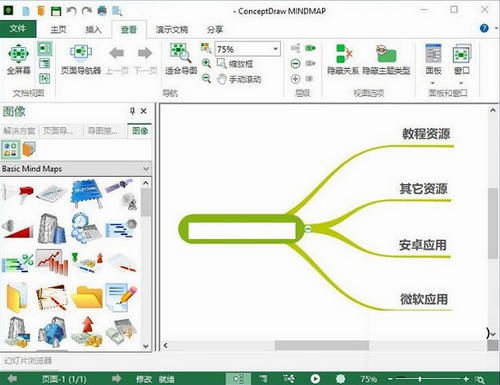Select the 缩放框 zoom box tool
500x385 pixels.
[235, 64]
